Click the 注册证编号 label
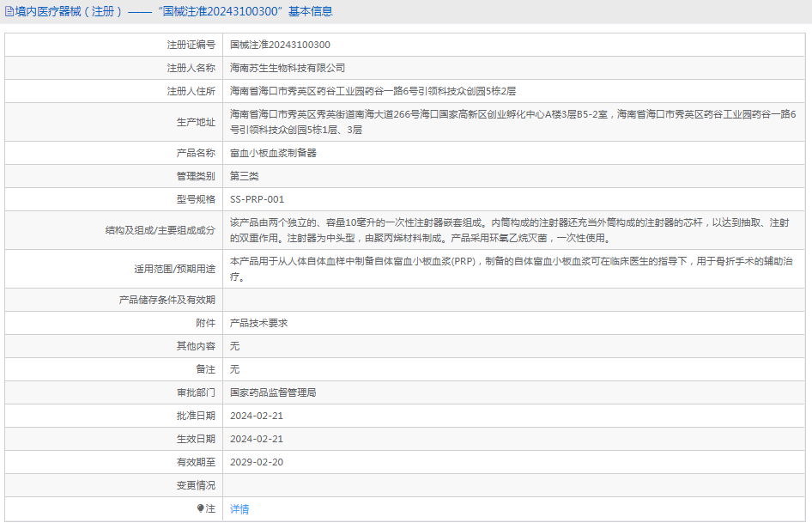Image resolution: width=812 pixels, height=529 pixels. tap(191, 45)
